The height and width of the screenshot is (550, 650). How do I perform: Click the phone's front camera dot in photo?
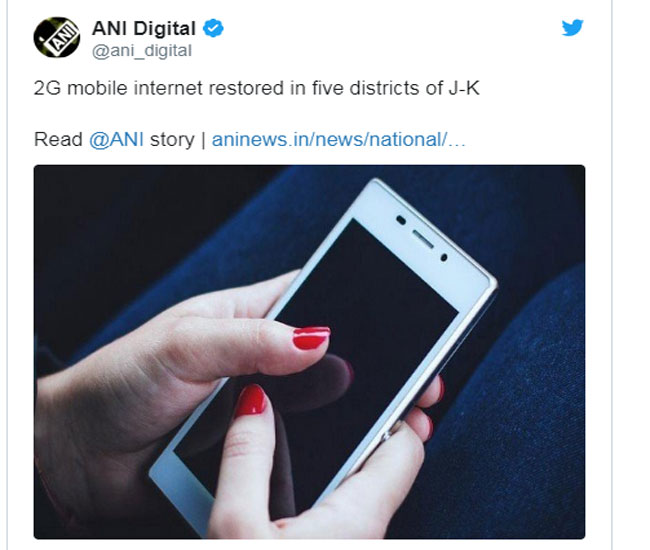pyautogui.click(x=401, y=220)
